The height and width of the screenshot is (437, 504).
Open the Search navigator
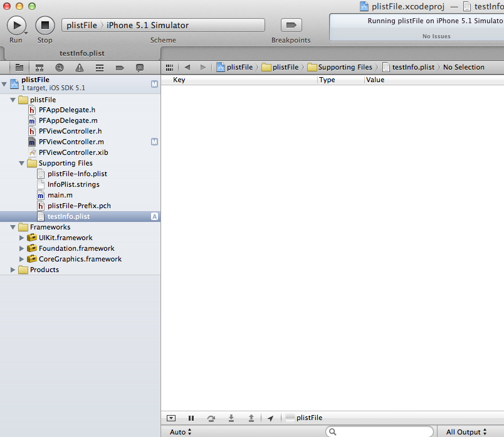pos(60,68)
